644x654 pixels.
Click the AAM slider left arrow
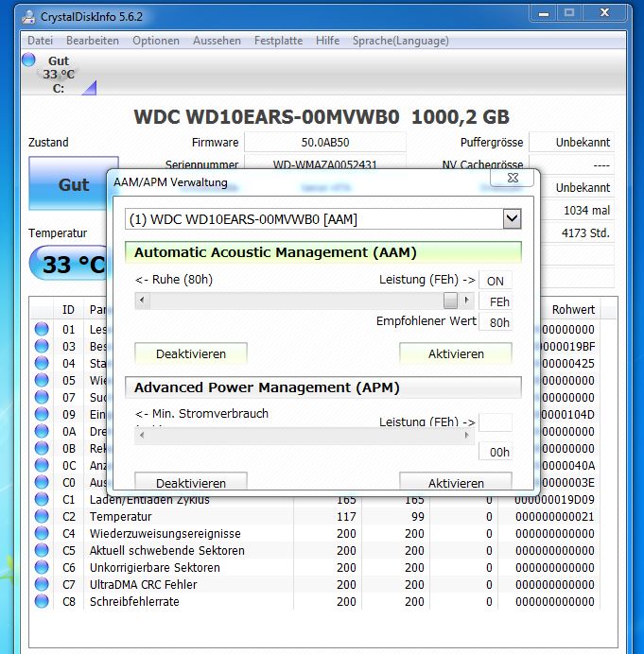pyautogui.click(x=142, y=300)
